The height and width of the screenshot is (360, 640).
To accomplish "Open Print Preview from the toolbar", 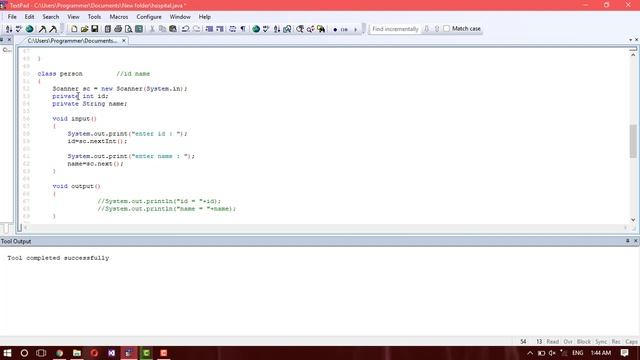I will click(129, 29).
